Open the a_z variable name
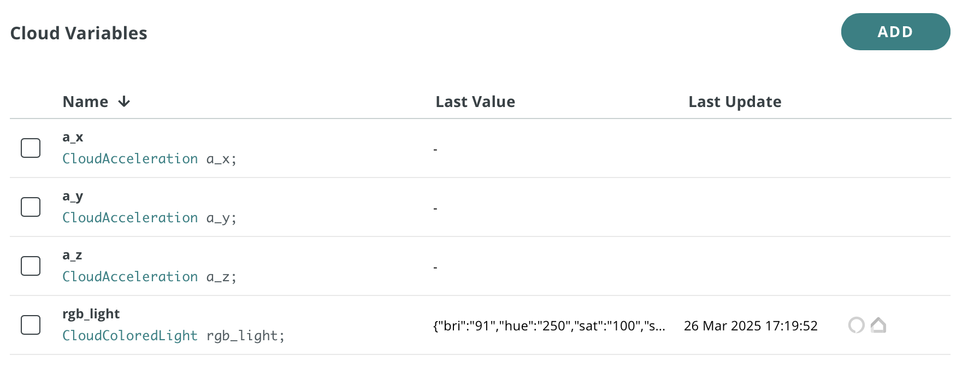Viewport: 980px width, 391px height. click(72, 255)
